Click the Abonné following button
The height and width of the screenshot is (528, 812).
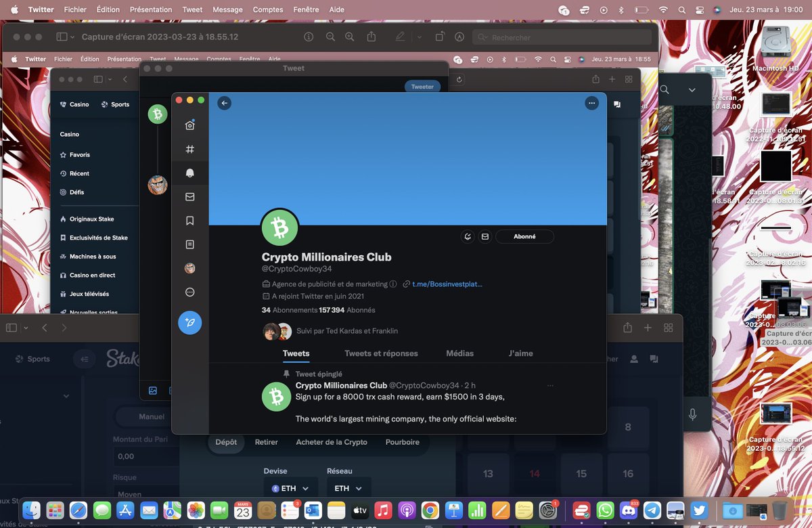[x=524, y=236]
